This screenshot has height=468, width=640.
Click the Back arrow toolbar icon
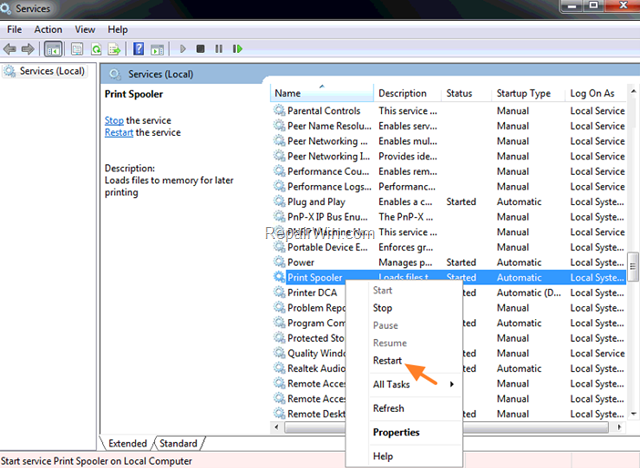10,49
